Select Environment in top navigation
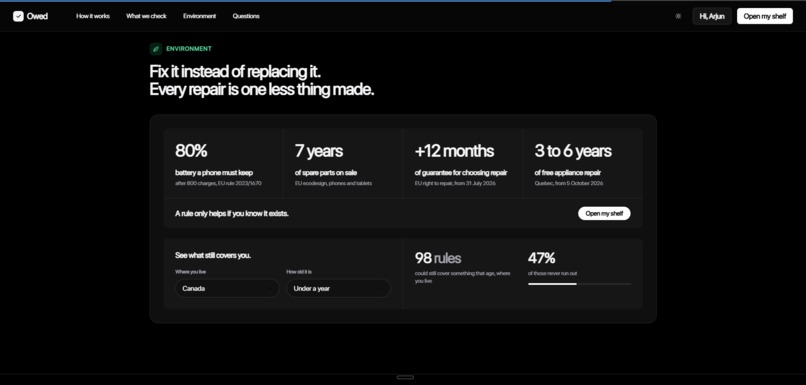The height and width of the screenshot is (385, 806). tap(199, 16)
